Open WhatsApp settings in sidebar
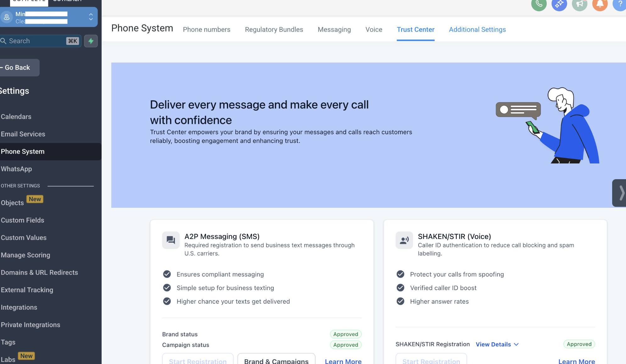Image resolution: width=626 pixels, height=364 pixels. (16, 169)
